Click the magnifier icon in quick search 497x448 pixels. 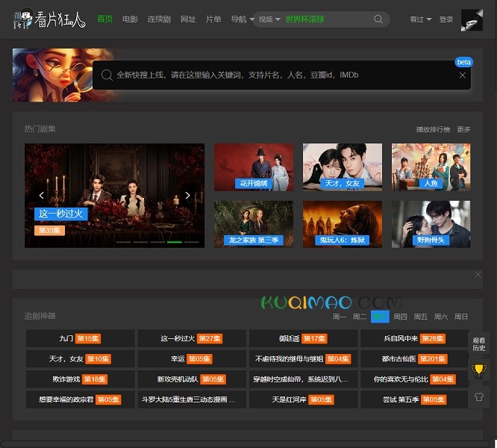[107, 75]
